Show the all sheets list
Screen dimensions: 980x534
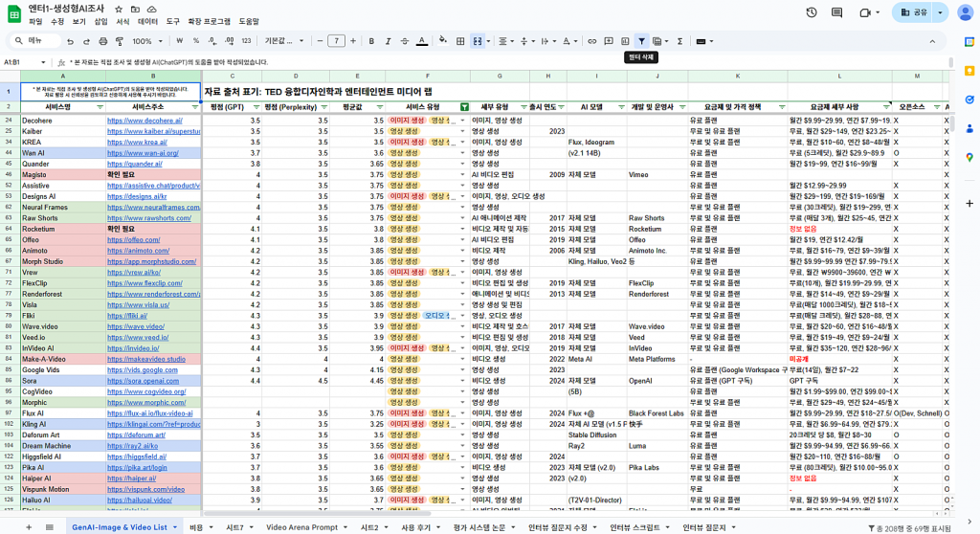[x=50, y=527]
